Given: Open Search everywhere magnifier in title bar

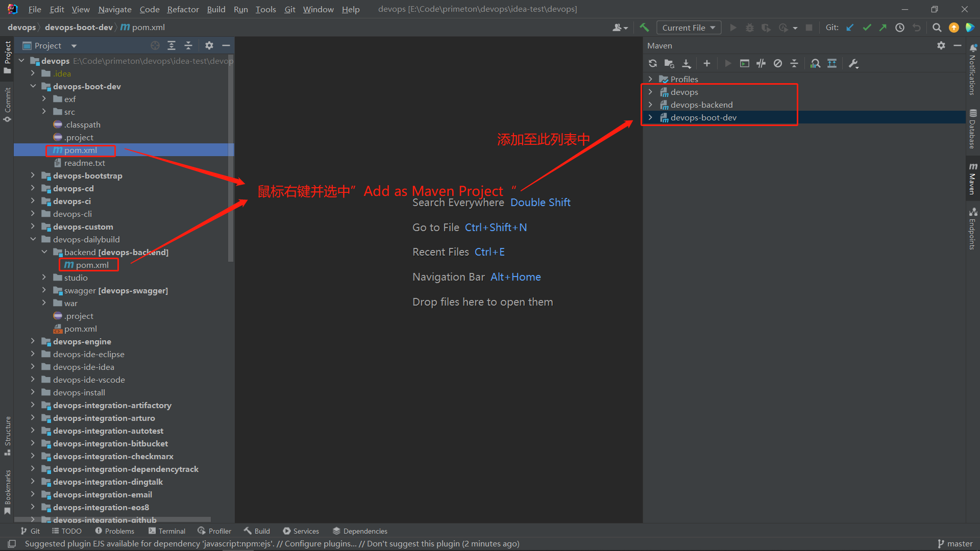Looking at the screenshot, I should tap(937, 28).
